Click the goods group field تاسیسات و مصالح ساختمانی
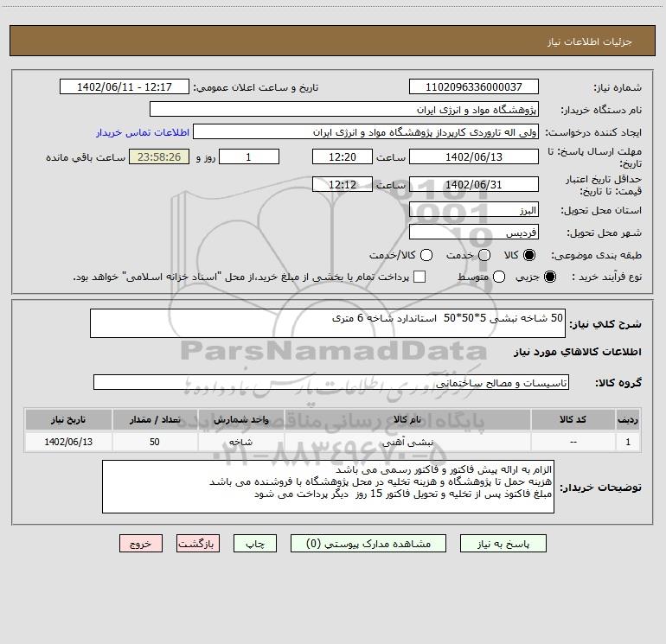Image resolution: width=666 pixels, height=644 pixels. tap(331, 382)
